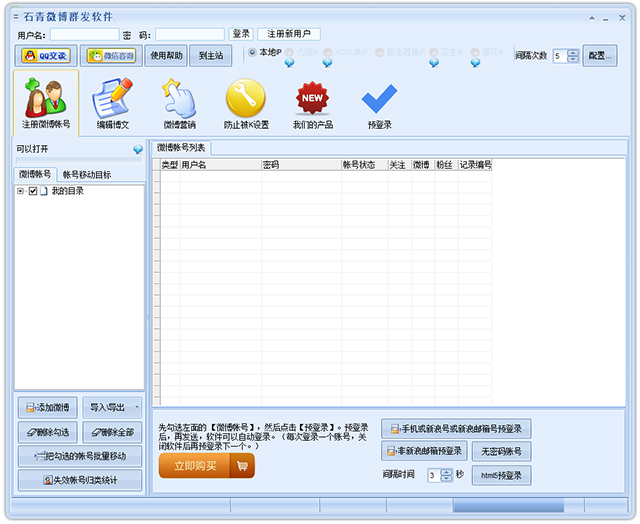This screenshot has height=524, width=640.
Task: Click help bubble under ADSL换IP
Action: pyautogui.click(x=327, y=62)
